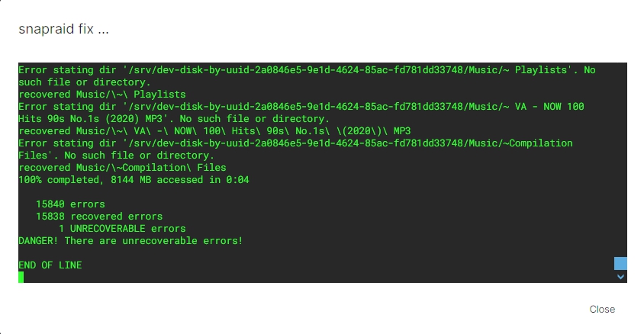Click the error line mentioning '~ VA - NOW 100'
This screenshot has height=334, width=644.
tap(301, 107)
